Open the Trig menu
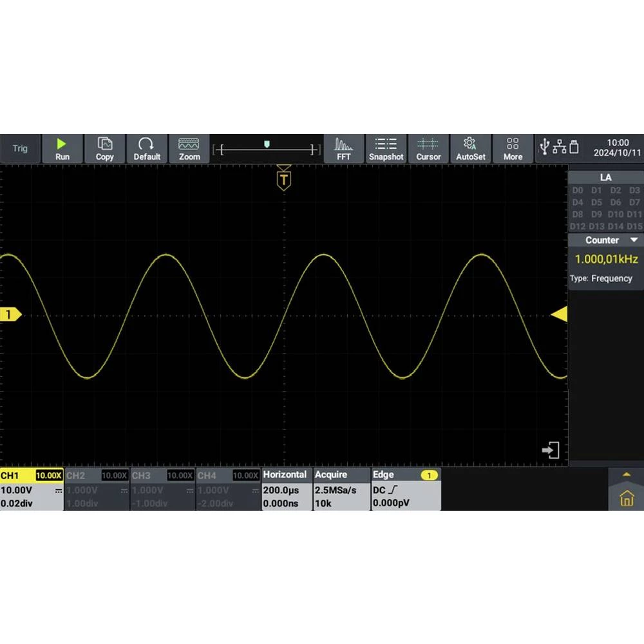 (x=20, y=148)
